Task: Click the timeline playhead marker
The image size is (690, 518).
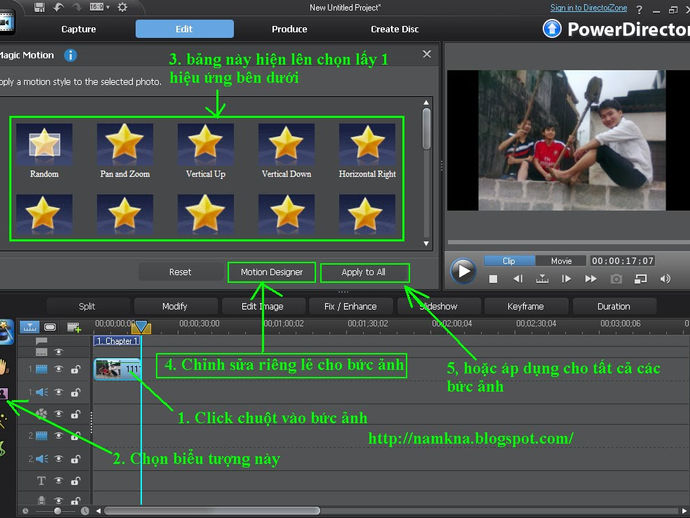Action: pyautogui.click(x=141, y=327)
